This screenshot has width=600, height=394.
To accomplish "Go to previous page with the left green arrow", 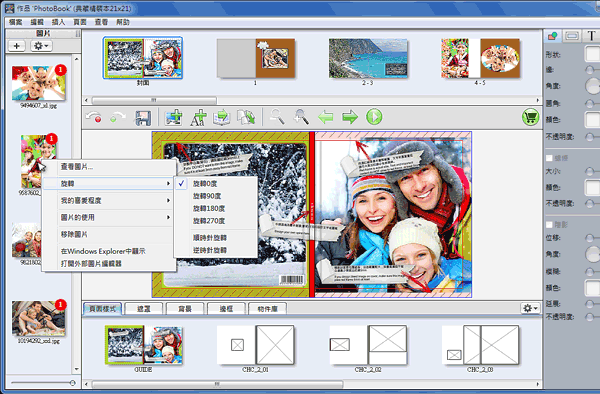I will (326, 117).
